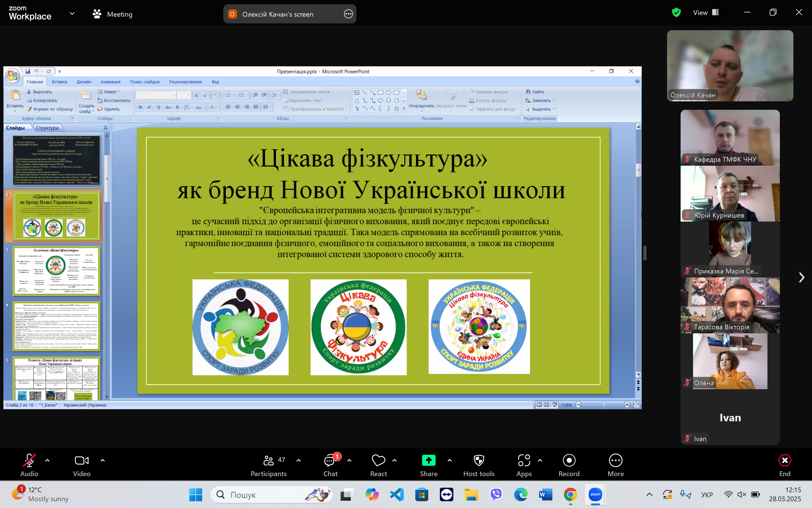Select slide 1 thumbnail
Screen dimensions: 812x508
pyautogui.click(x=56, y=160)
